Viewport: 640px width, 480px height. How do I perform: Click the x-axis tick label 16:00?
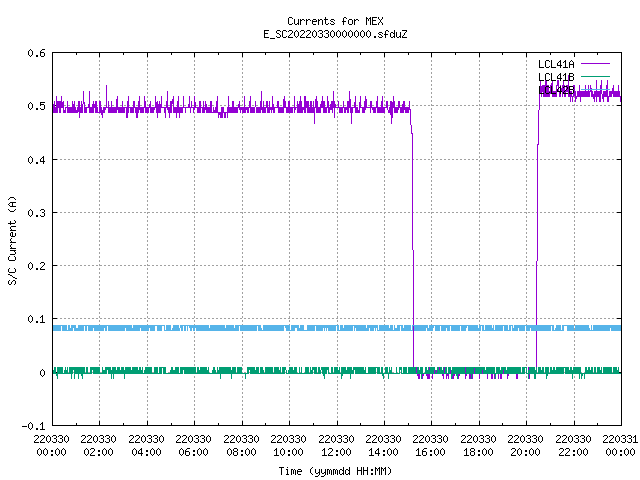(431, 452)
